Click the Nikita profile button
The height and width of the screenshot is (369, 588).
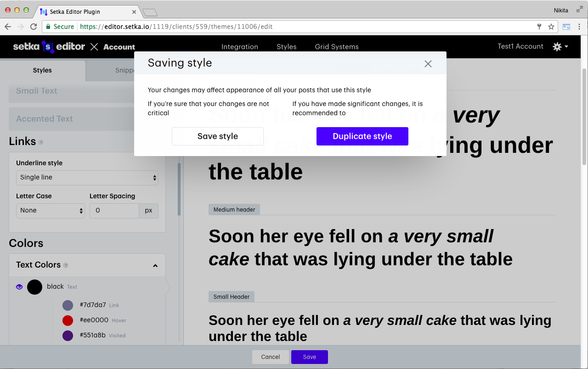pos(561,10)
